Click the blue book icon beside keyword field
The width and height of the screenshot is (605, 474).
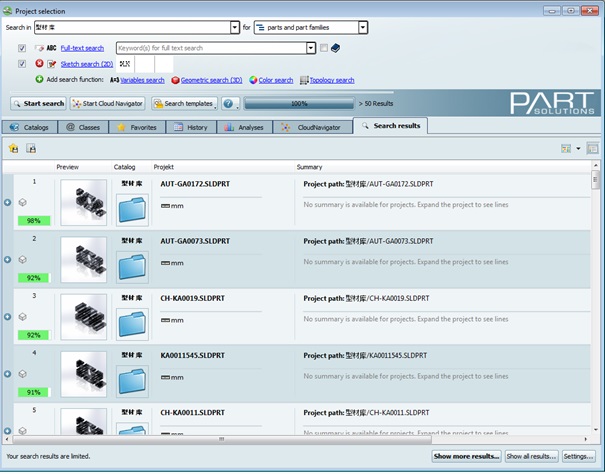[x=336, y=48]
